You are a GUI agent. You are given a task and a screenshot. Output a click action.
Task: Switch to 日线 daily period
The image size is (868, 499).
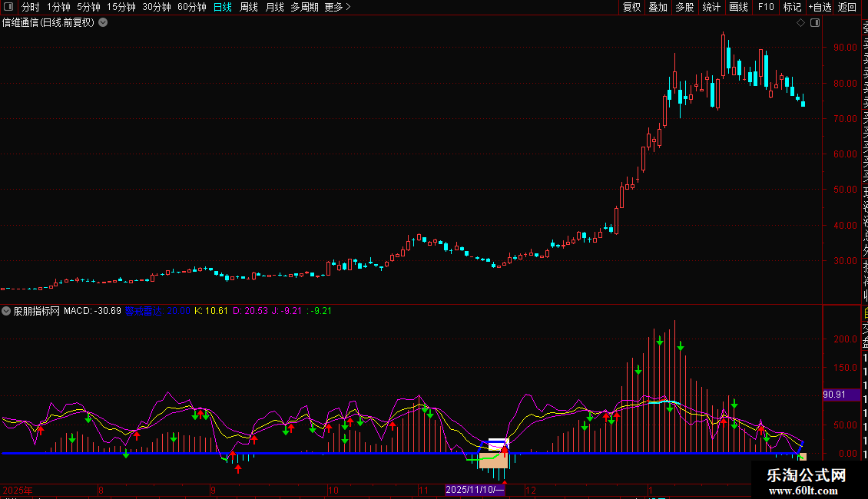click(223, 7)
